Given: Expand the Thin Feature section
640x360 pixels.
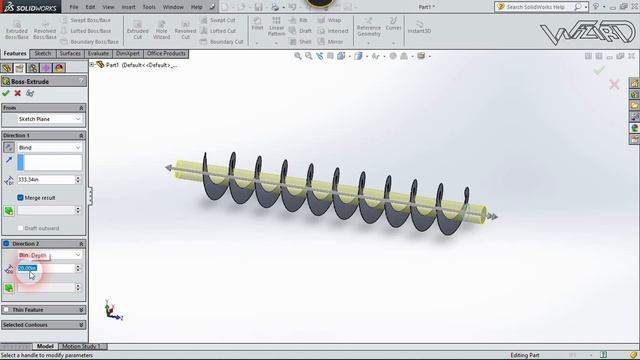Looking at the screenshot, I should point(81,310).
